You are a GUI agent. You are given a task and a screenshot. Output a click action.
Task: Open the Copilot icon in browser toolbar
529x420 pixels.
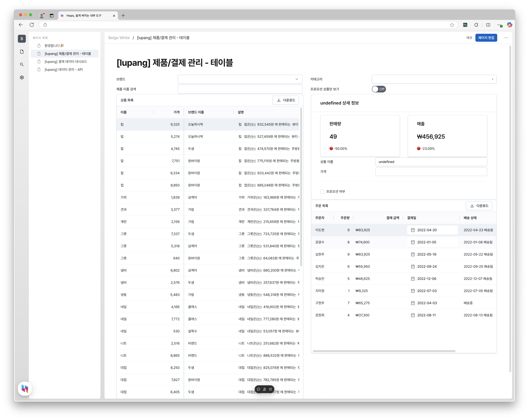(x=510, y=25)
